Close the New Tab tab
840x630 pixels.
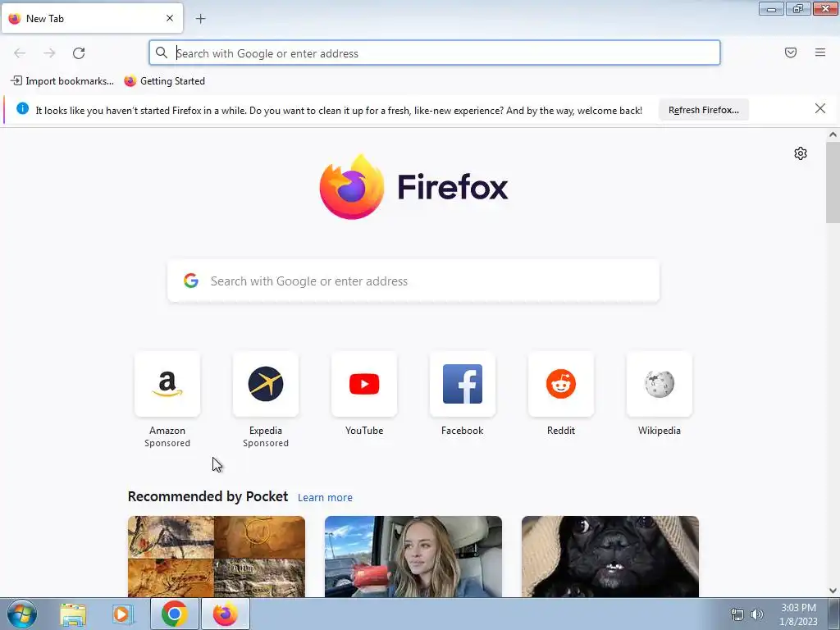[x=170, y=18]
